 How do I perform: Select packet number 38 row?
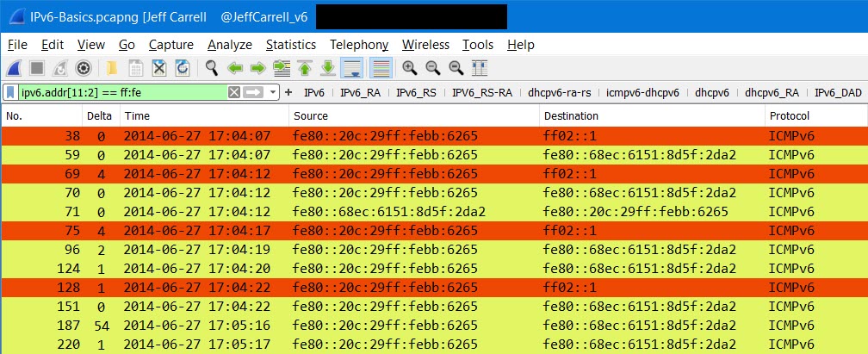pos(435,136)
